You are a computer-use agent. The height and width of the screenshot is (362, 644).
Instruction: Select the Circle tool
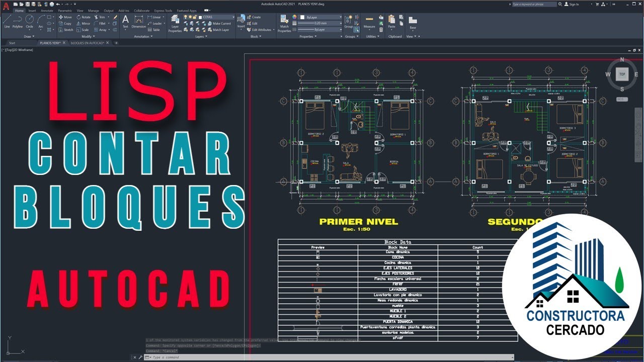(30, 21)
